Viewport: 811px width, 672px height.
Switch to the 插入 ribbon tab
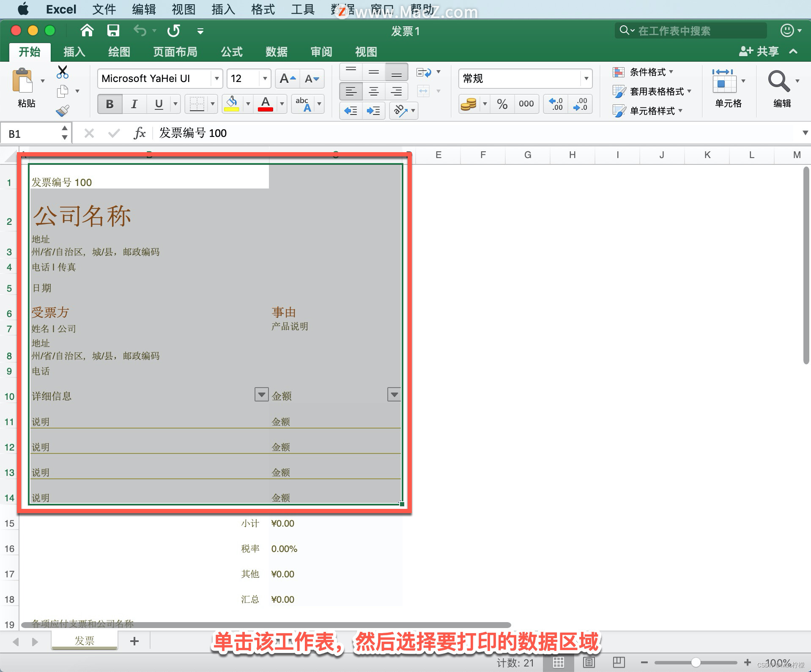click(x=74, y=52)
